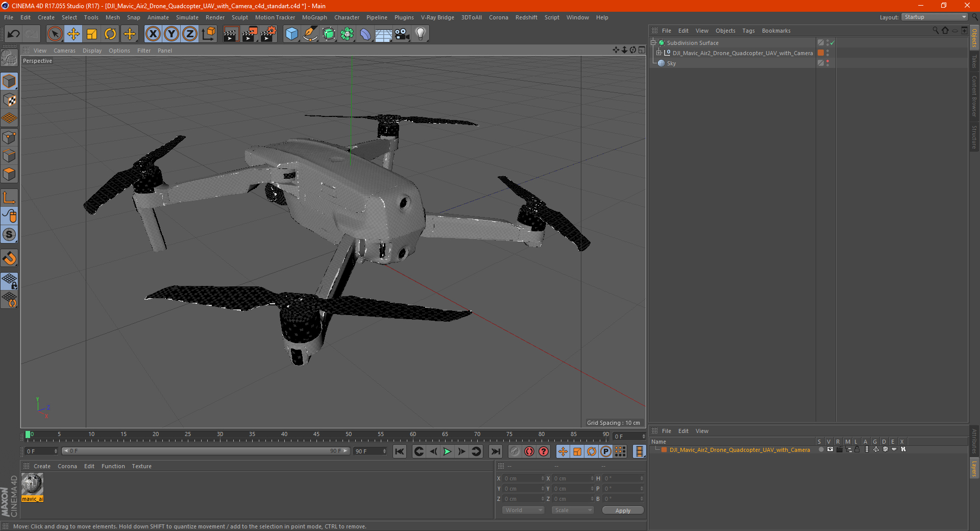Toggle the Enable Axis icon
980x531 pixels.
click(x=9, y=198)
